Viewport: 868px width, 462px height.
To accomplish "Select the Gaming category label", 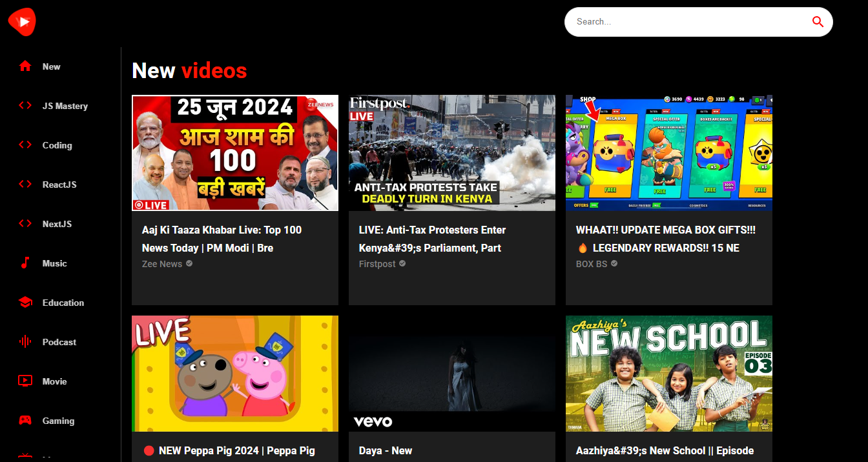I will [59, 421].
